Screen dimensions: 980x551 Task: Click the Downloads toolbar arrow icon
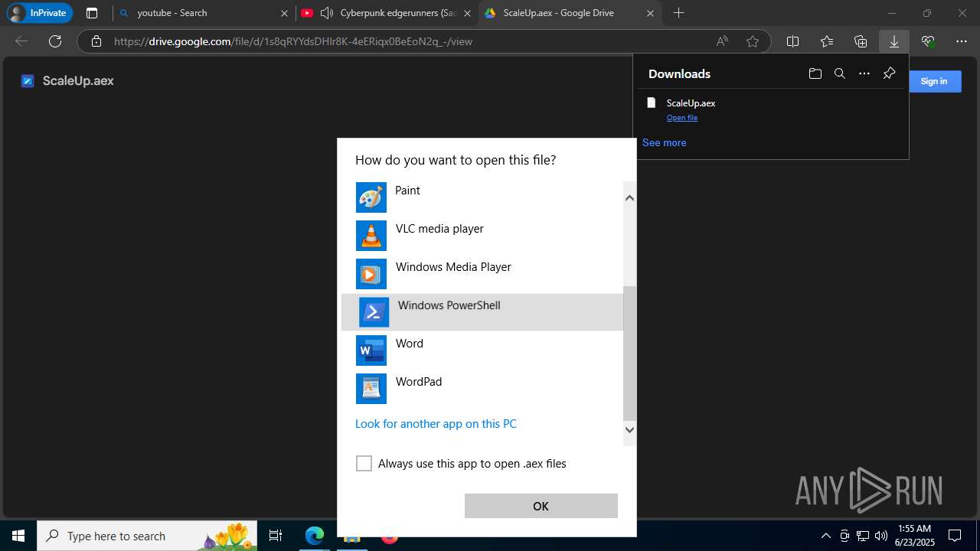click(x=893, y=41)
